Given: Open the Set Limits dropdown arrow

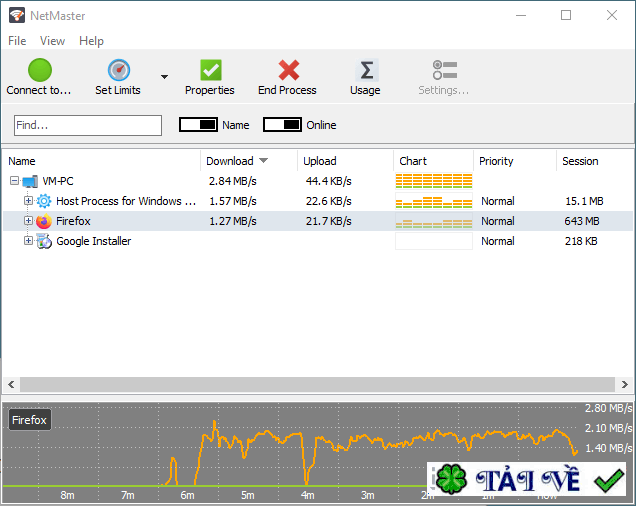Looking at the screenshot, I should (164, 77).
